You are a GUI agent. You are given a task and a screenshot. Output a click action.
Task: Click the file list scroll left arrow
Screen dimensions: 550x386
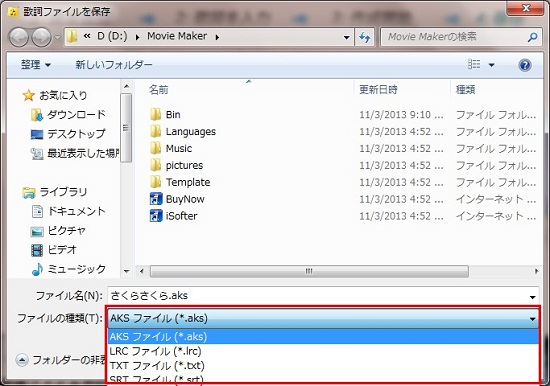[141, 271]
